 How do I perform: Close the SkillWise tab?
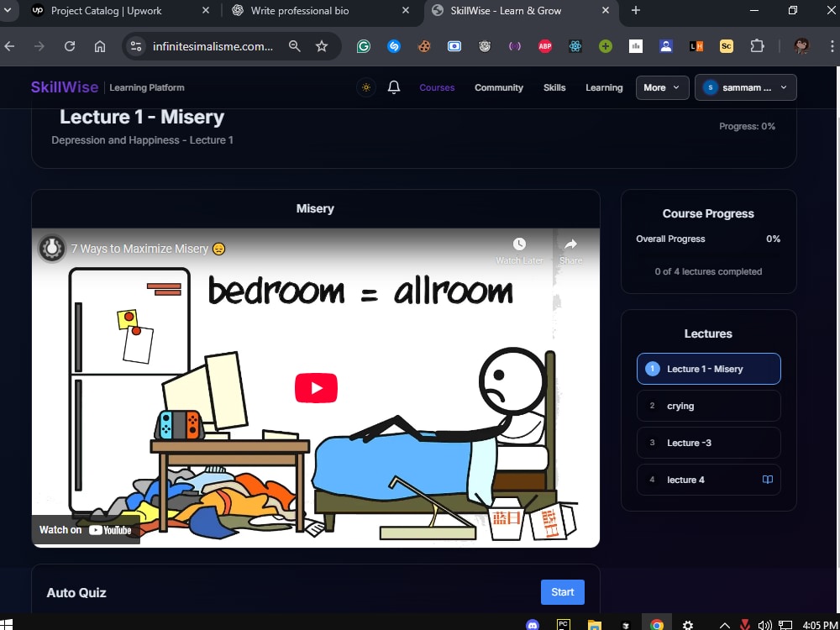[606, 11]
